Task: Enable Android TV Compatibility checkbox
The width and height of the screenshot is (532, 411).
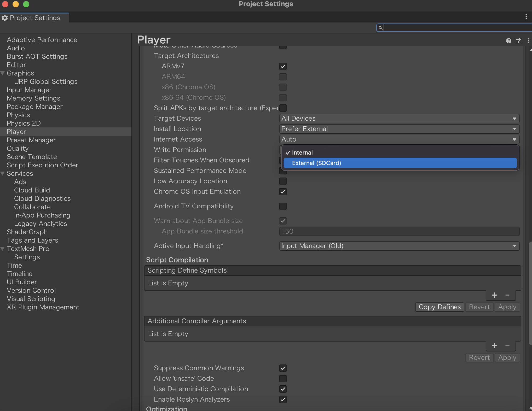Action: (x=283, y=206)
